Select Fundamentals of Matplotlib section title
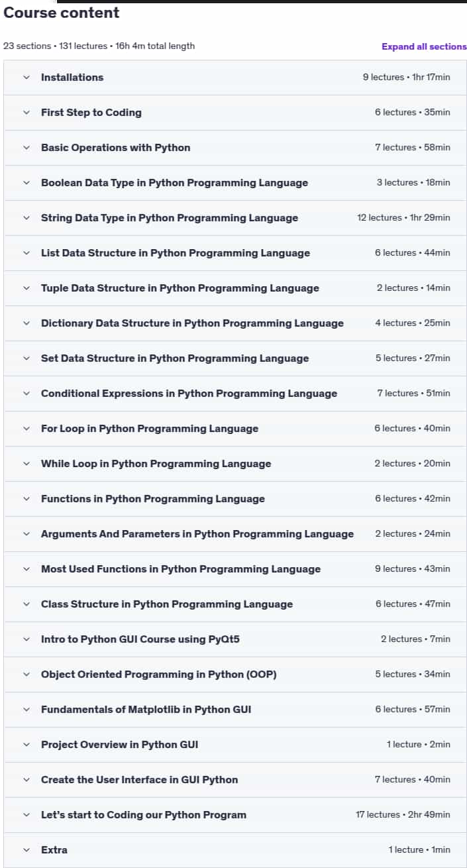The image size is (467, 868). (x=146, y=710)
